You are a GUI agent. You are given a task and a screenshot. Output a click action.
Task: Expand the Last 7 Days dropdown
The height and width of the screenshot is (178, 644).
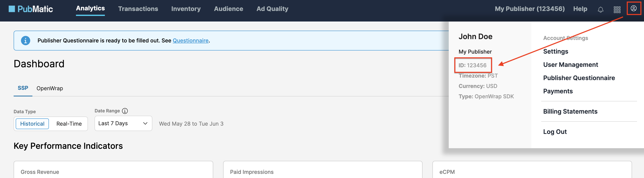point(123,123)
